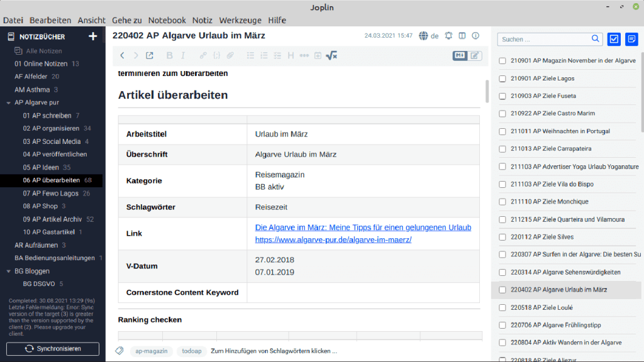
Task: Open note in external editor
Action: tap(150, 56)
